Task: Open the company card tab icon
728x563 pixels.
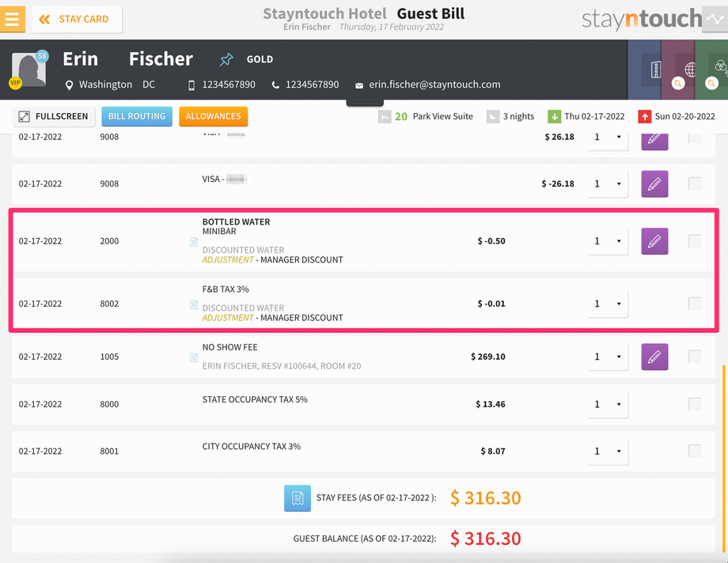Action: pyautogui.click(x=655, y=70)
